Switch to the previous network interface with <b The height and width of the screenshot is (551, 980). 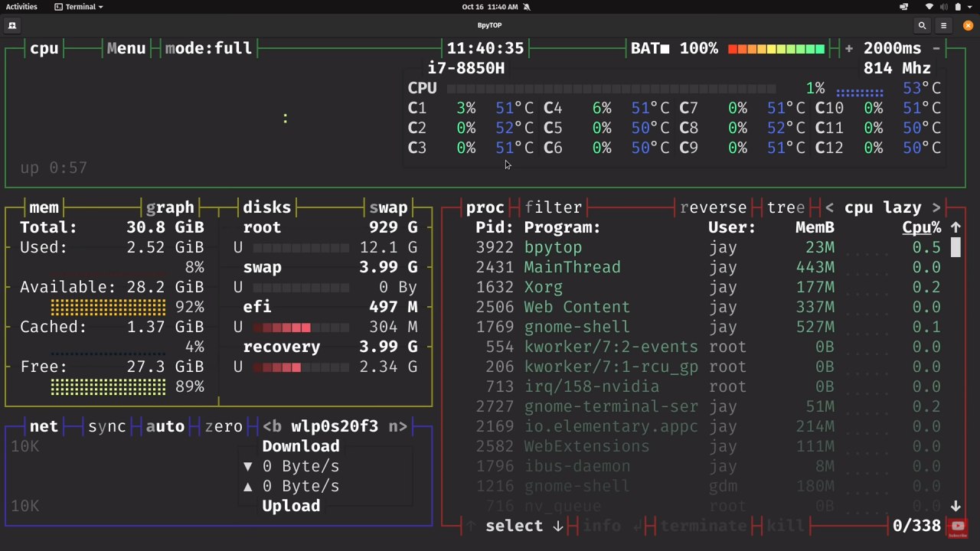click(x=272, y=426)
